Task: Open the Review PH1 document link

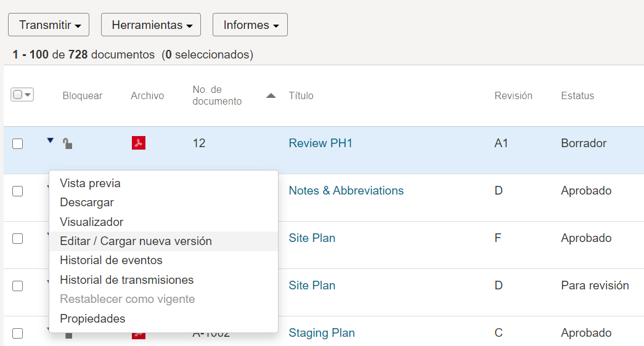Action: click(x=320, y=143)
